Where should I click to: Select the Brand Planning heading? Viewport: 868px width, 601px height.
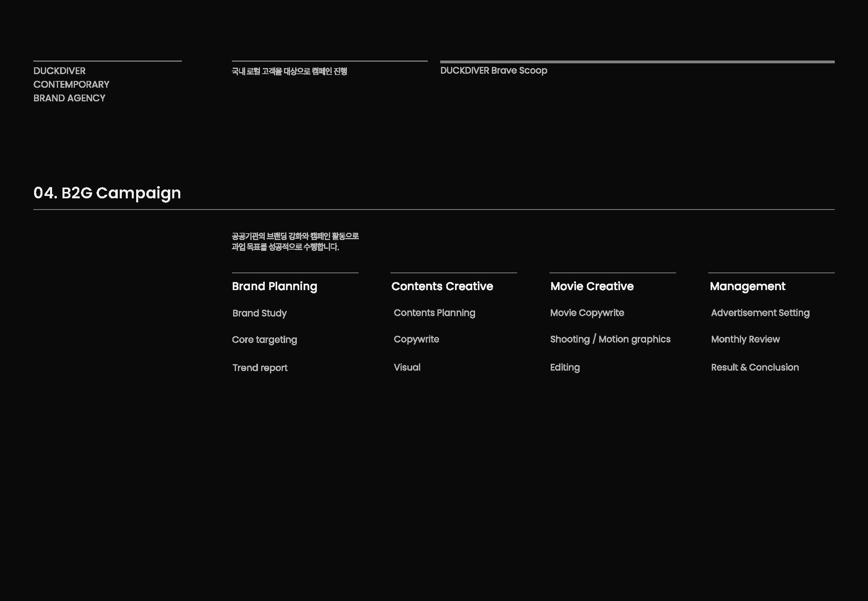click(274, 286)
